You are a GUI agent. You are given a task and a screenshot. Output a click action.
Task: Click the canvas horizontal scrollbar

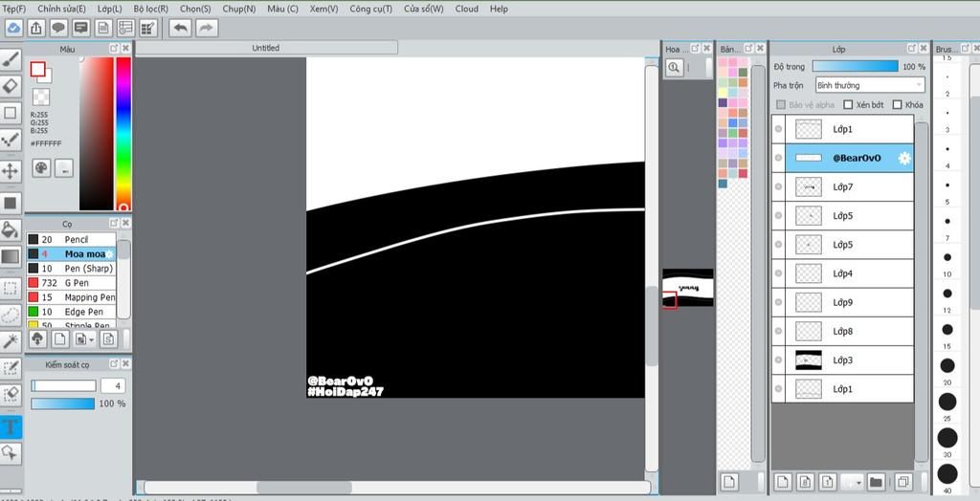(x=304, y=487)
